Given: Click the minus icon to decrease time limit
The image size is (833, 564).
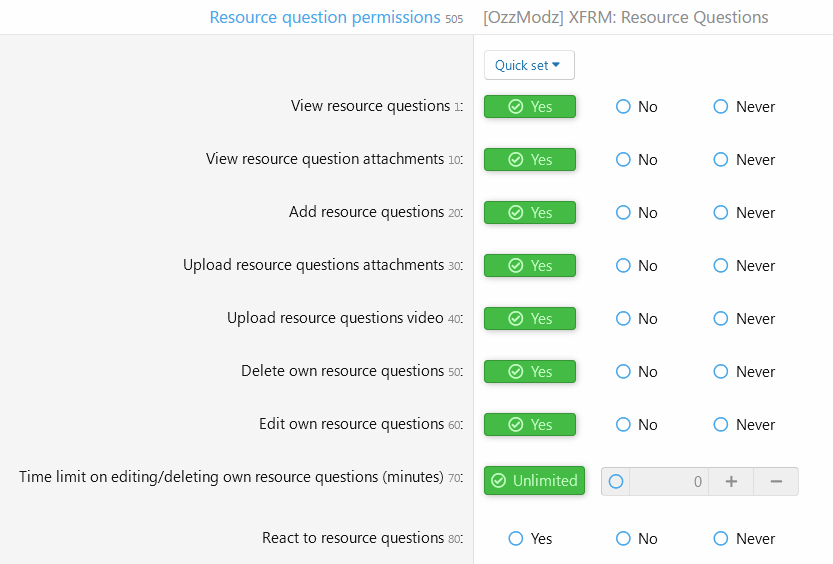Looking at the screenshot, I should click(776, 482).
